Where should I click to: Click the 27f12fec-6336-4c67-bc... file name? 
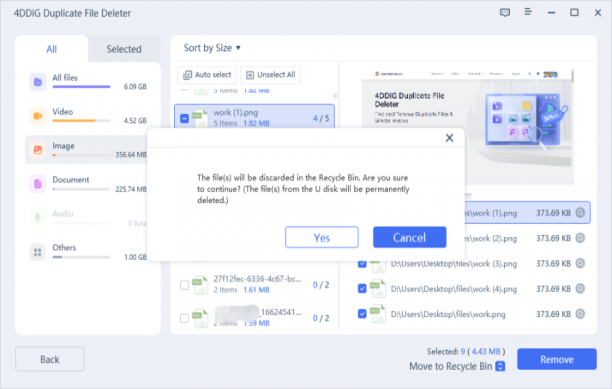click(x=257, y=279)
